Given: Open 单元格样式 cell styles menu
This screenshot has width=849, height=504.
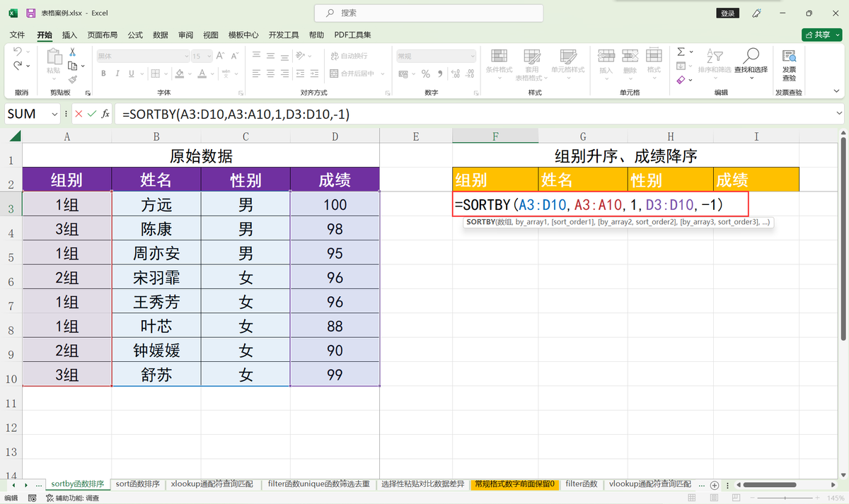Looking at the screenshot, I should 568,64.
